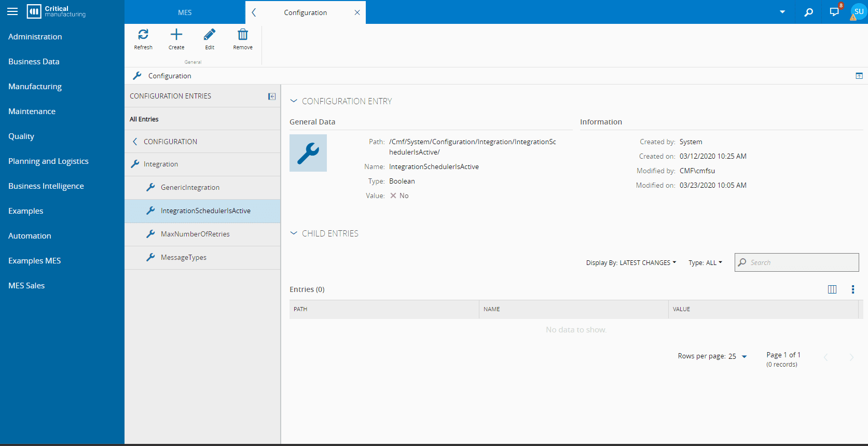Collapse the Configuration Entry section
Viewport: 868px width, 446px height.
tap(294, 101)
